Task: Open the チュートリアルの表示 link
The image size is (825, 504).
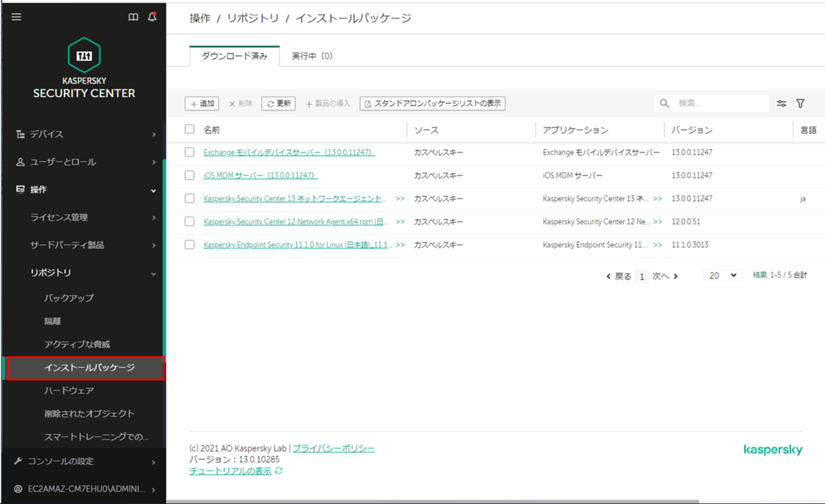Action: coord(230,471)
